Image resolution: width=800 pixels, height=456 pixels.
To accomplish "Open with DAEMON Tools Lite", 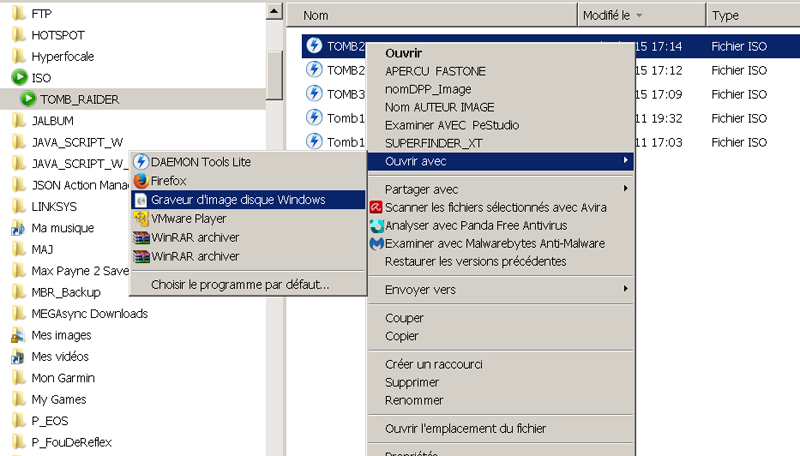I will pos(248,162).
